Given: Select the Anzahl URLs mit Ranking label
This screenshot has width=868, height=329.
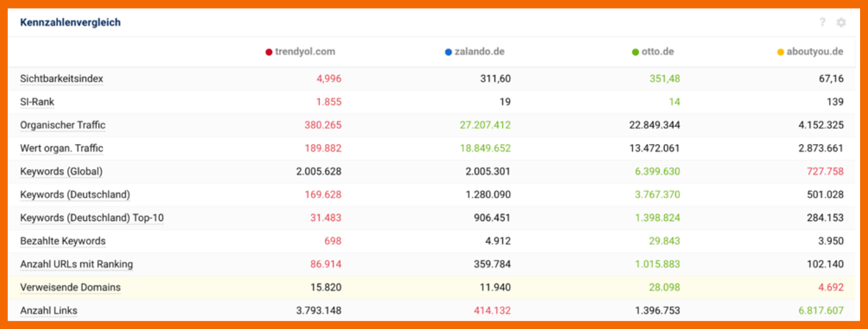Looking at the screenshot, I should [76, 264].
